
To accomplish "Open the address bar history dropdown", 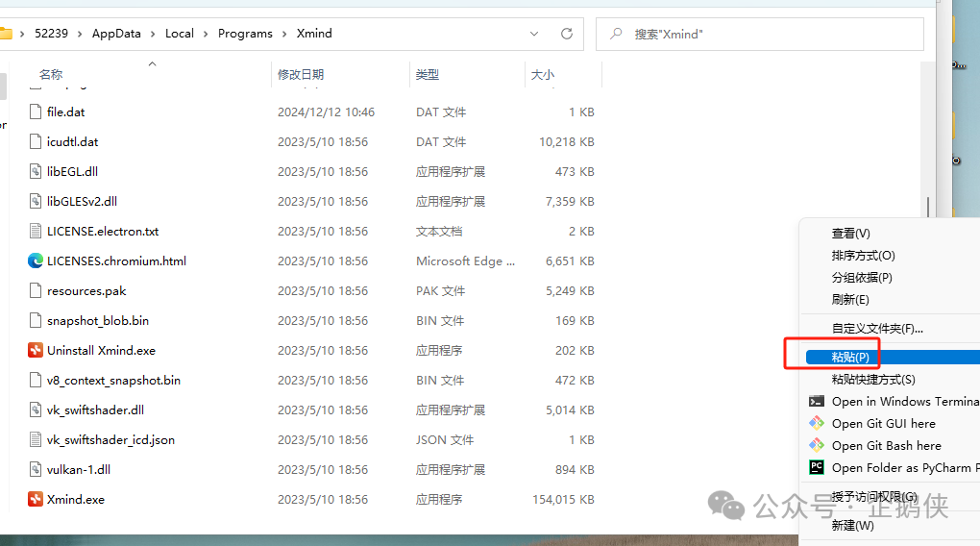I will [534, 34].
